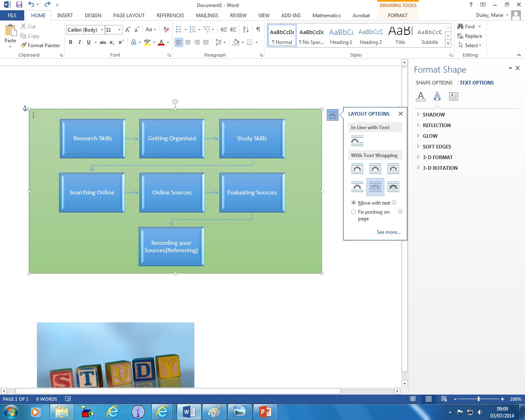
Task: Open the Page Layout ribbon tab
Action: [129, 16]
